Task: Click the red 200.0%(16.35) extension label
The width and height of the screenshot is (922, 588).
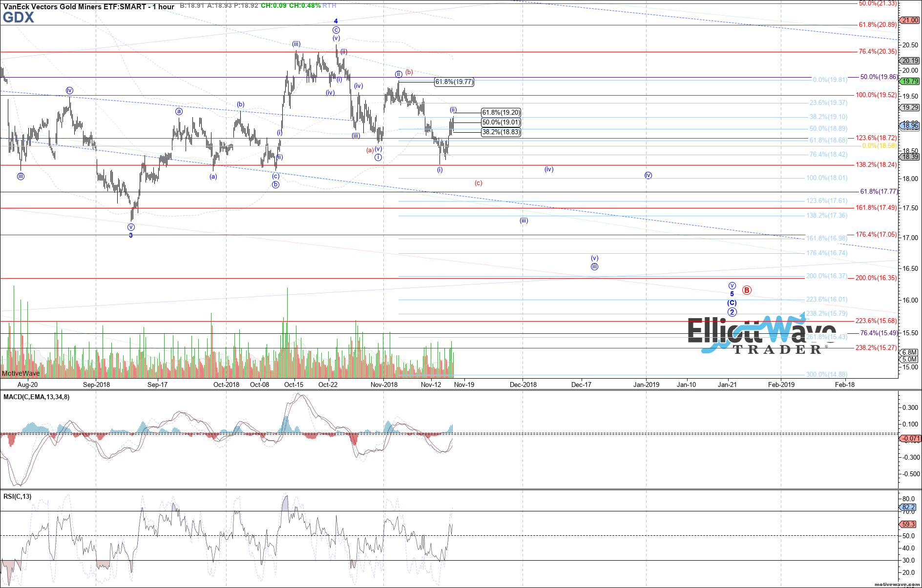Action: [x=877, y=278]
